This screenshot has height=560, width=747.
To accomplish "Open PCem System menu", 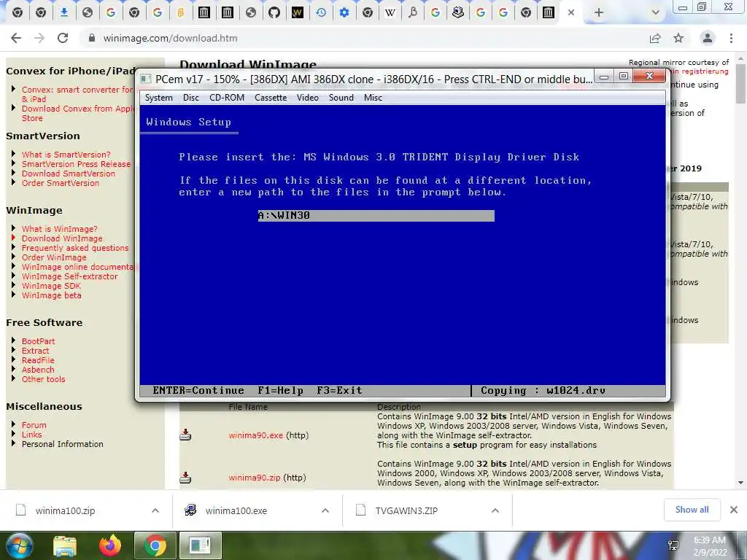I will pos(158,98).
